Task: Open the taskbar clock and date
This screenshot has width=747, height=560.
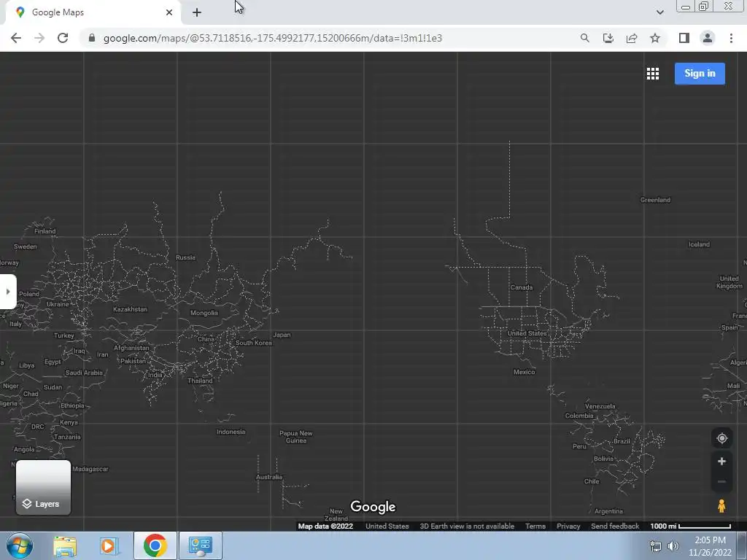Action: point(710,546)
